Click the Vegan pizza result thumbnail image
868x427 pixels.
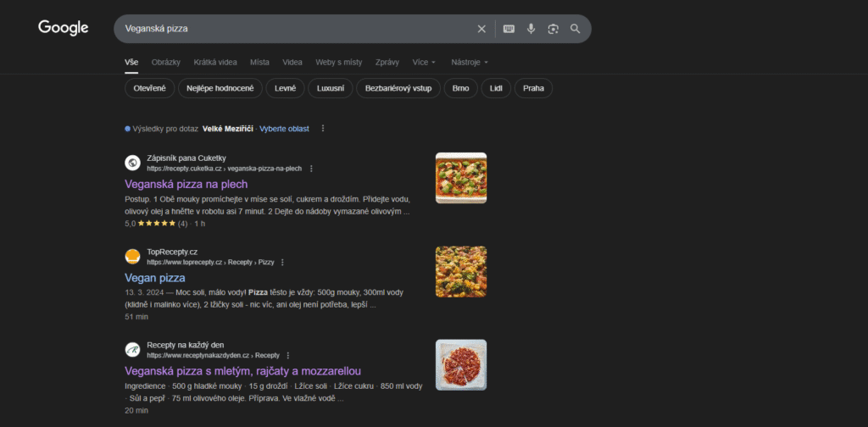coord(461,271)
